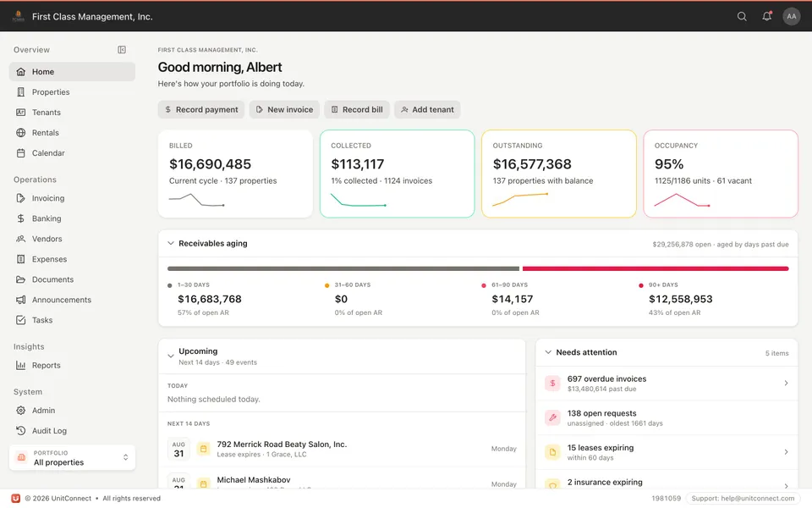
Task: Click the gray 1–30 days aging bar
Action: click(343, 268)
